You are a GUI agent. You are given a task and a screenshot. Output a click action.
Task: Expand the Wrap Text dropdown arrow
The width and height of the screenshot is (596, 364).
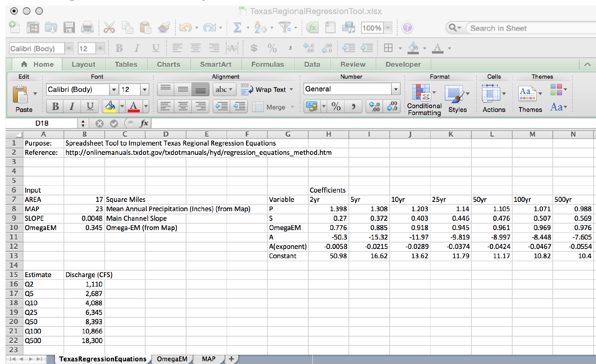coord(291,89)
